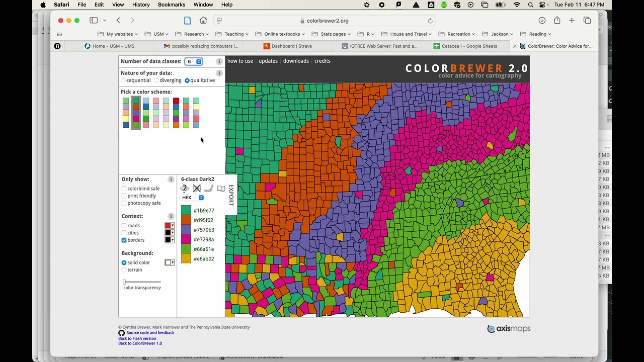Reload the page with the refresh icon
Viewport: 644px width, 362px height.
(x=430, y=21)
